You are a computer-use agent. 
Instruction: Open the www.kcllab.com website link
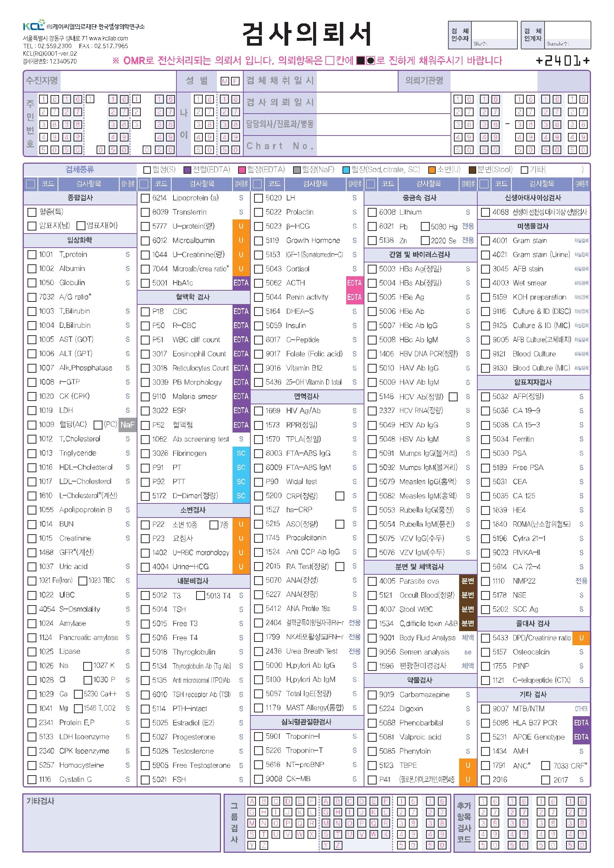[108, 38]
